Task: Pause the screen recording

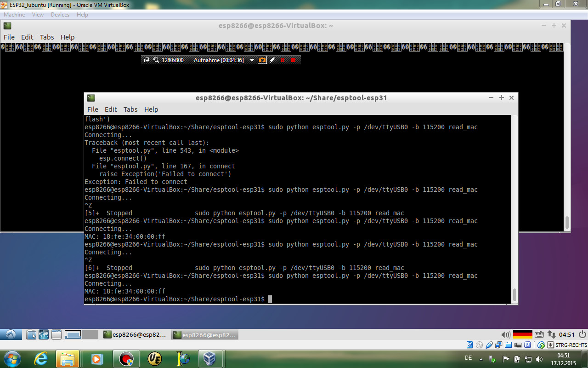Action: 283,60
